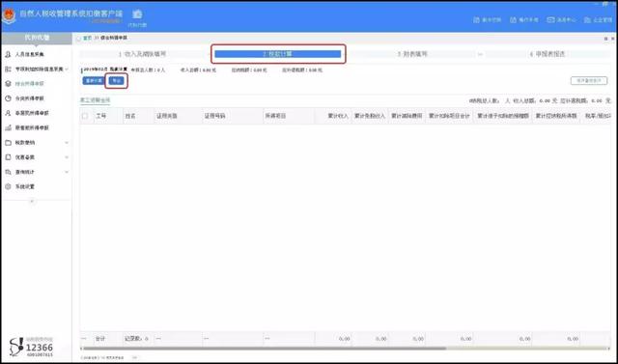The height and width of the screenshot is (364, 618).
Task: Open 综合所得申报 in the sidebar
Action: 29,84
